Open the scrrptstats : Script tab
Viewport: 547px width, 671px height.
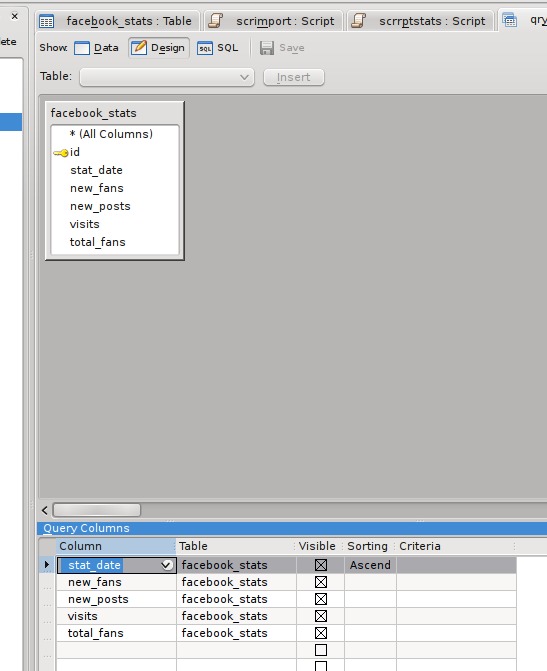(419, 21)
